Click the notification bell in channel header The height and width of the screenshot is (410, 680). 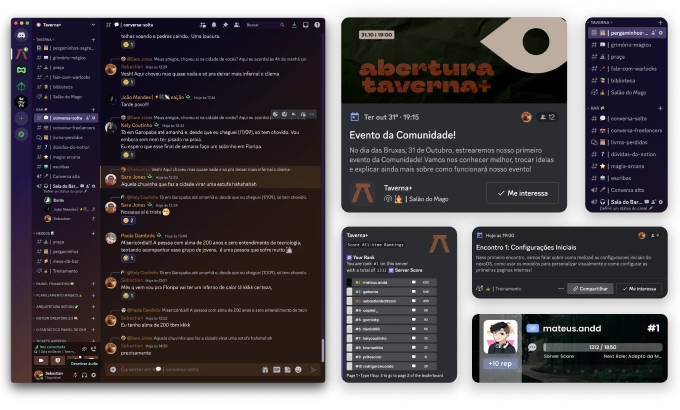tap(214, 25)
